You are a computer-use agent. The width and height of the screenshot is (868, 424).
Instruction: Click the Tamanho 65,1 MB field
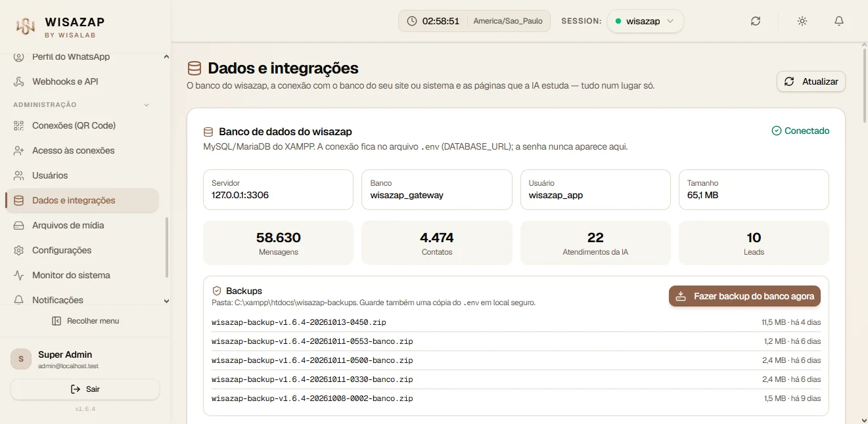(x=754, y=190)
